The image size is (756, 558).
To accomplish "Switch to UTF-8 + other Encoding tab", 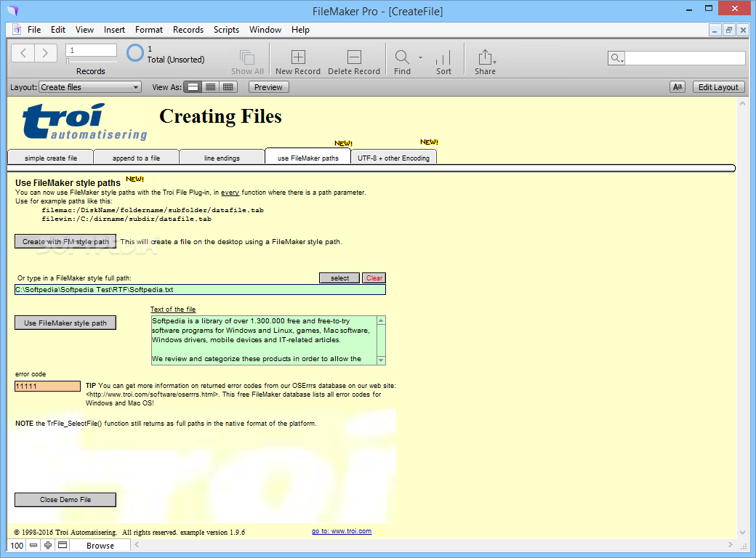I will 393,158.
